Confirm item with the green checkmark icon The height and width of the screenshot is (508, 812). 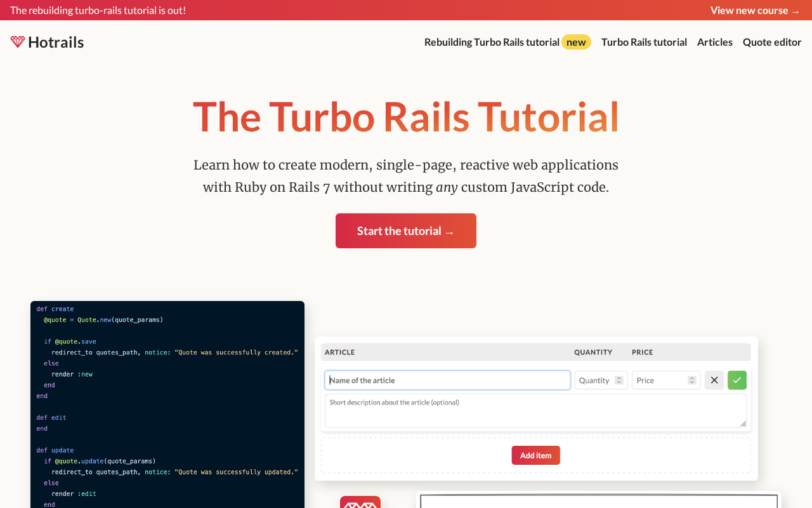[x=737, y=380]
